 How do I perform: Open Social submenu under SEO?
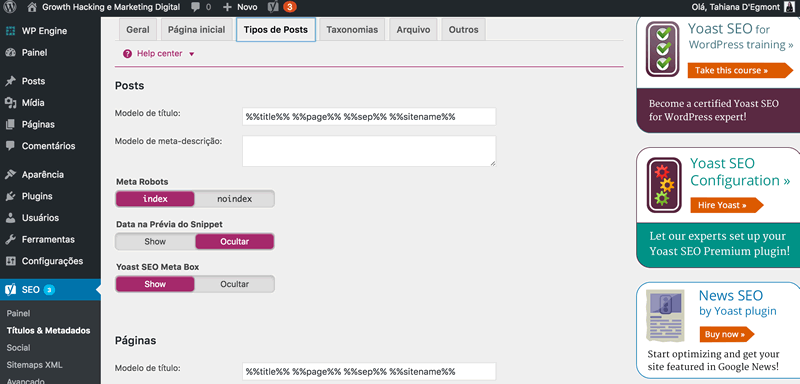[x=18, y=348]
